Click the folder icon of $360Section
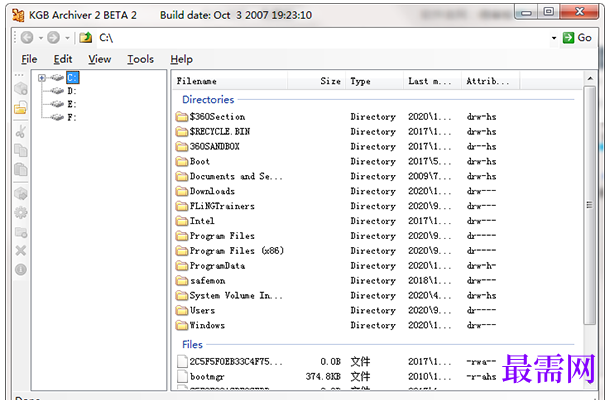The image size is (614, 400). coord(182,117)
